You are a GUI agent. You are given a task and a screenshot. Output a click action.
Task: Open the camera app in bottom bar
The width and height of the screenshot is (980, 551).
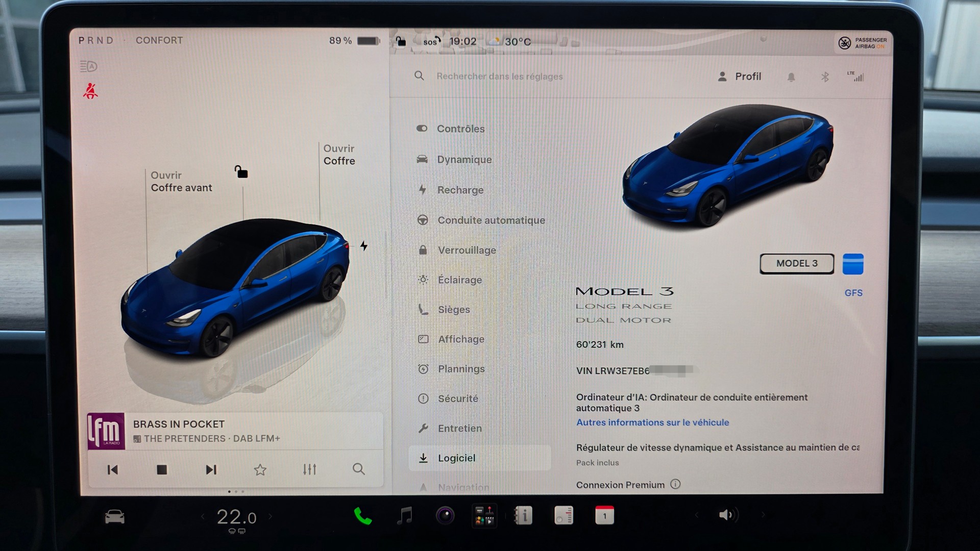(445, 516)
